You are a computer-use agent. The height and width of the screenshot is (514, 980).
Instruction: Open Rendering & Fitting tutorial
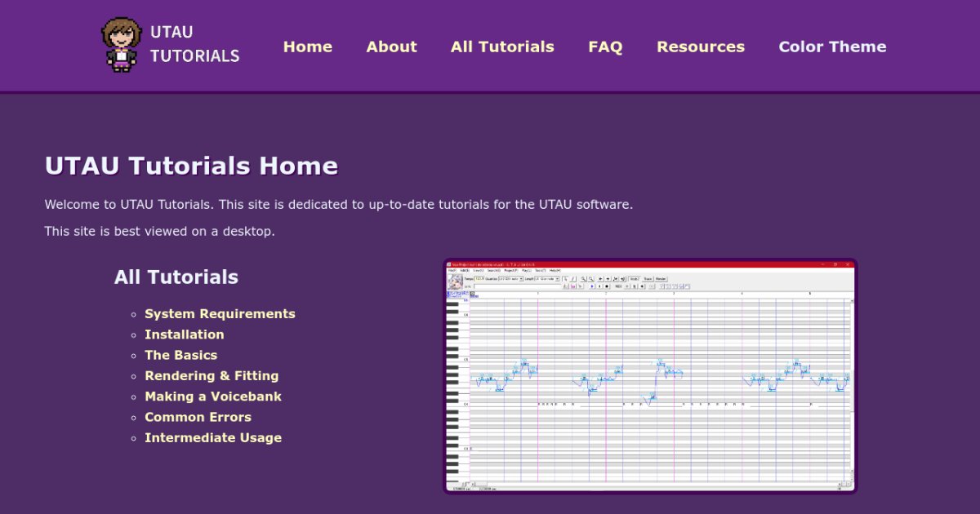212,376
